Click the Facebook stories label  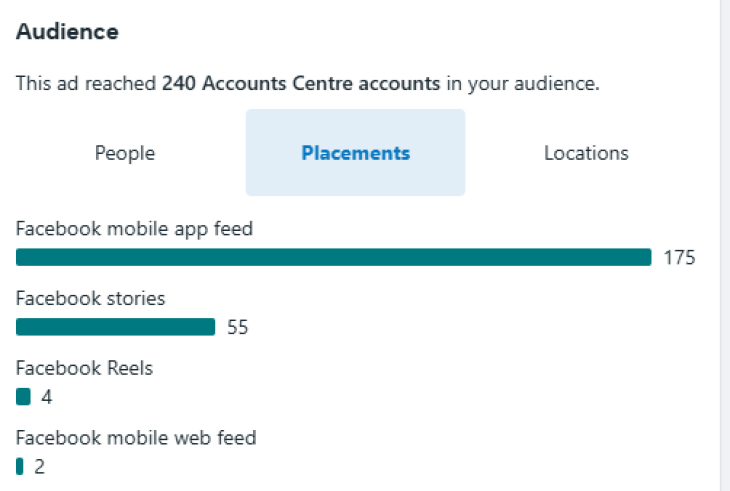point(90,298)
